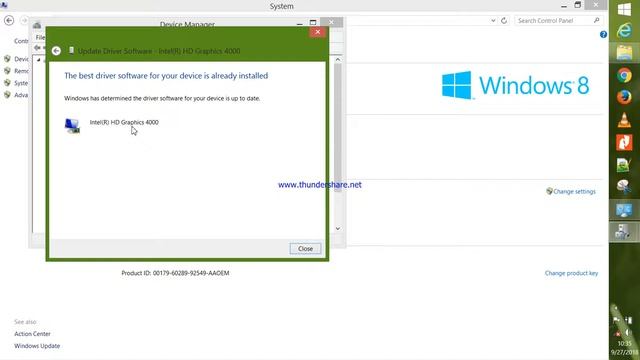Launch Internet Explorer from the taskbar
Screen dimensions: 640x360
(624, 31)
